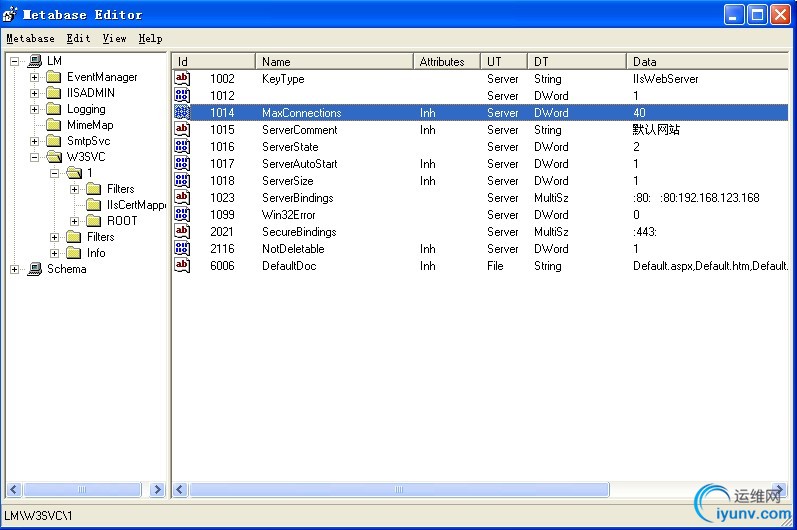Click the tree pane scroll left arrow
This screenshot has height=530, width=797.
pyautogui.click(x=14, y=489)
